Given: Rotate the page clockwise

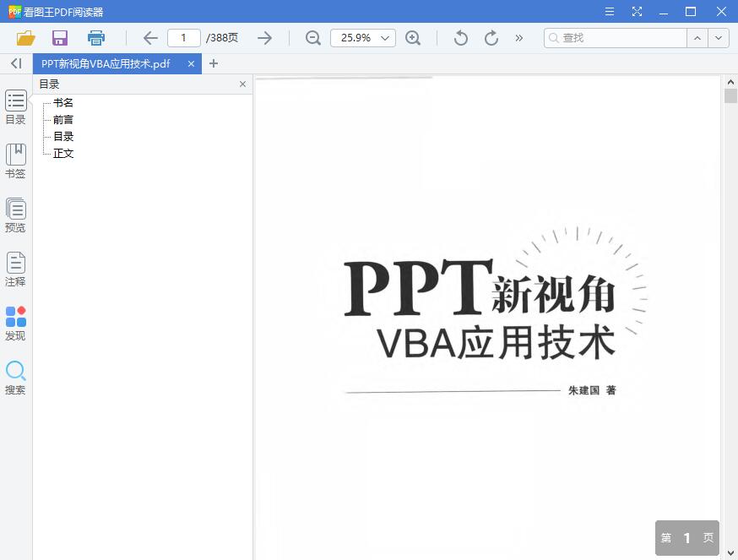Looking at the screenshot, I should (x=491, y=38).
